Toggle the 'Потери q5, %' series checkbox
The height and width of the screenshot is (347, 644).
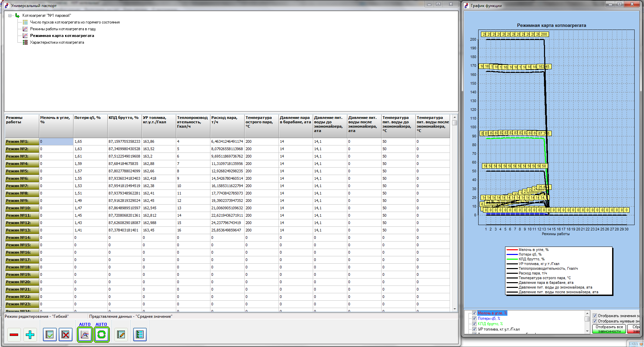coord(474,318)
